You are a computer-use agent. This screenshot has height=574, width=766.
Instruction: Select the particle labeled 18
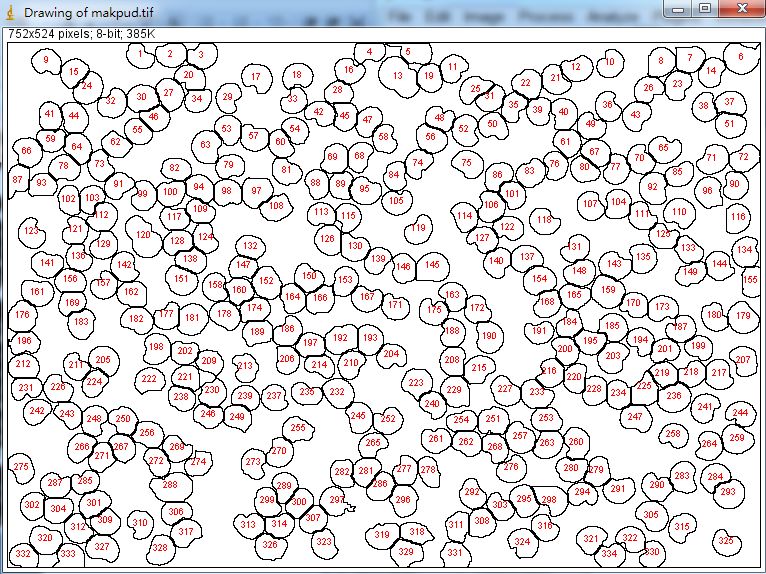point(297,76)
